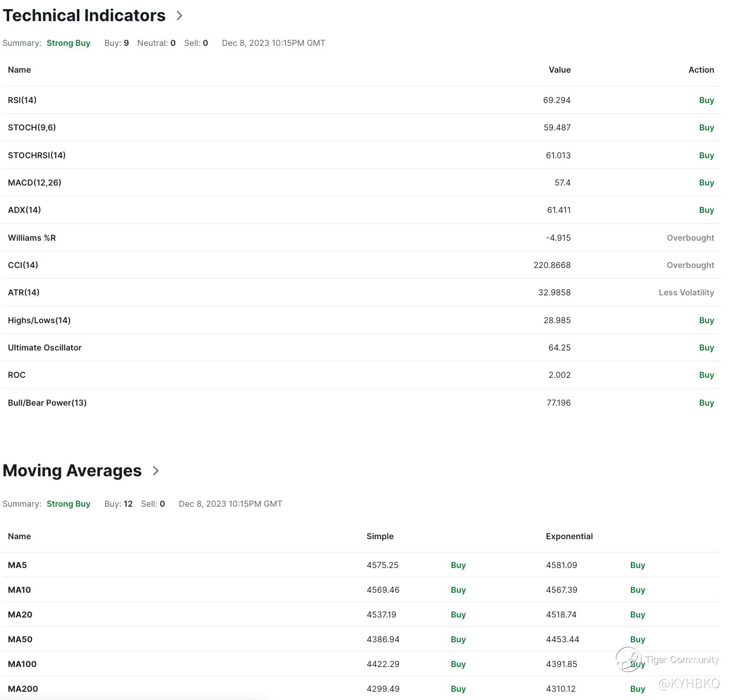
Task: Click the Tiger Community watermark logo
Action: 628,659
